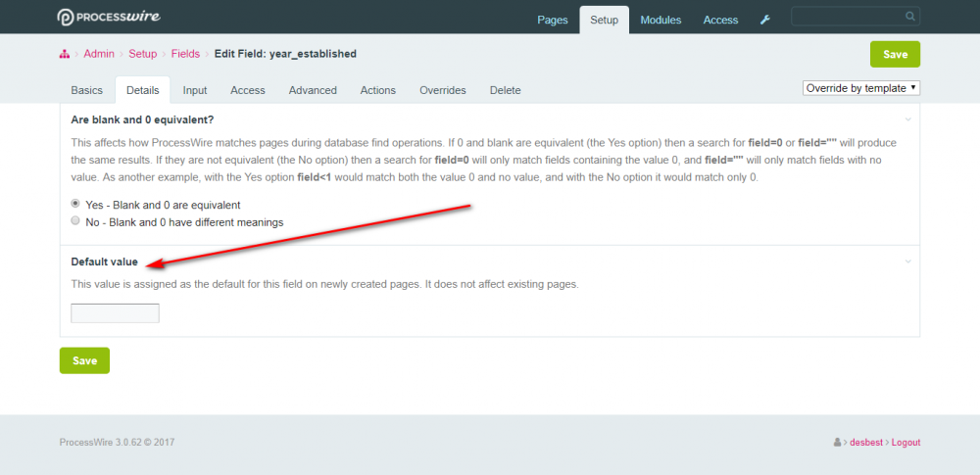Image resolution: width=980 pixels, height=475 pixels.
Task: Switch to the Input tab
Action: pyautogui.click(x=195, y=90)
